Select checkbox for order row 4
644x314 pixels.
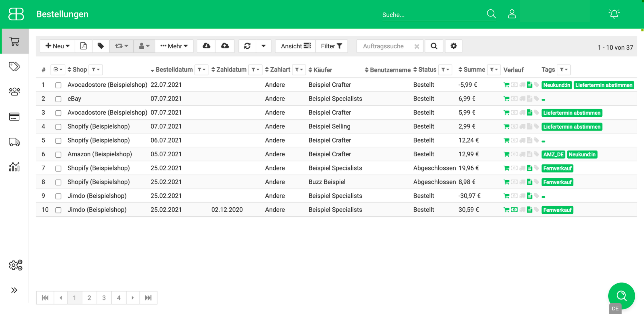(58, 127)
